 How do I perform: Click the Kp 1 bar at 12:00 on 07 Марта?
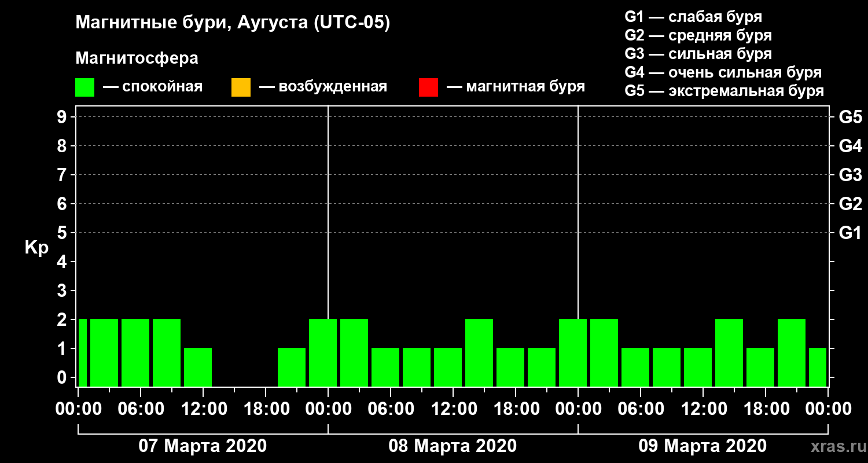198,367
